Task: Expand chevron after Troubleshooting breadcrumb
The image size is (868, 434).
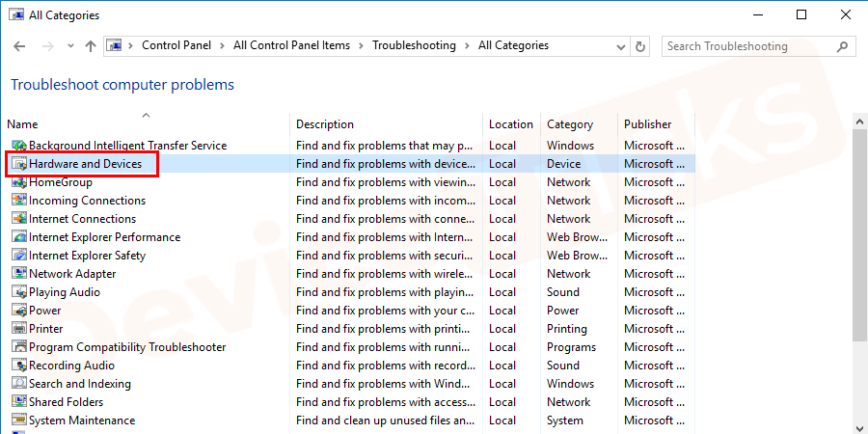Action: 467,46
